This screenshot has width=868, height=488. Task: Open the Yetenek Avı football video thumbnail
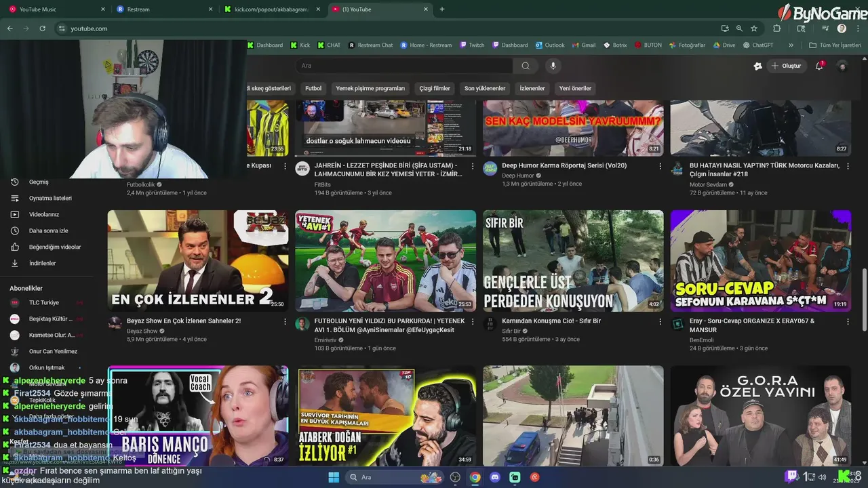pos(385,261)
